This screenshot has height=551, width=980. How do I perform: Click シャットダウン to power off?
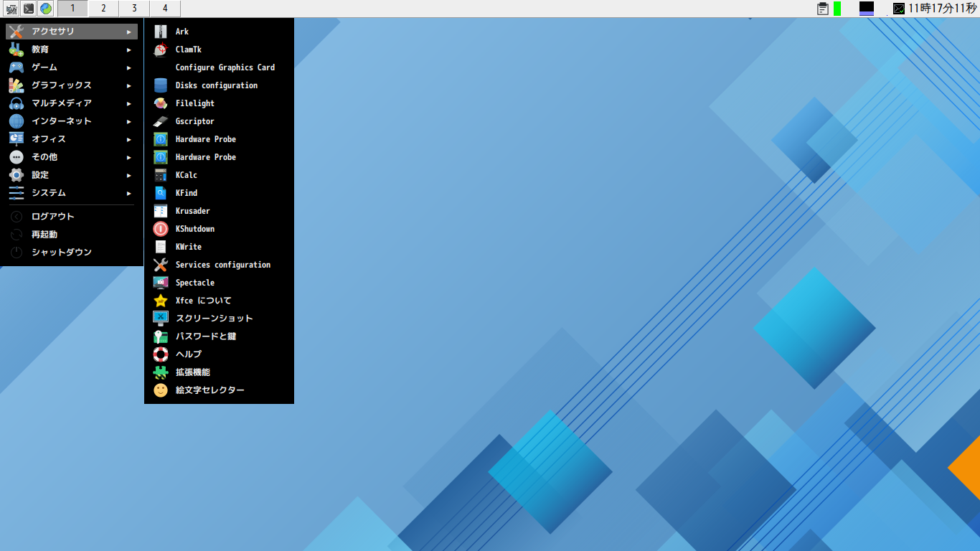[x=72, y=253]
